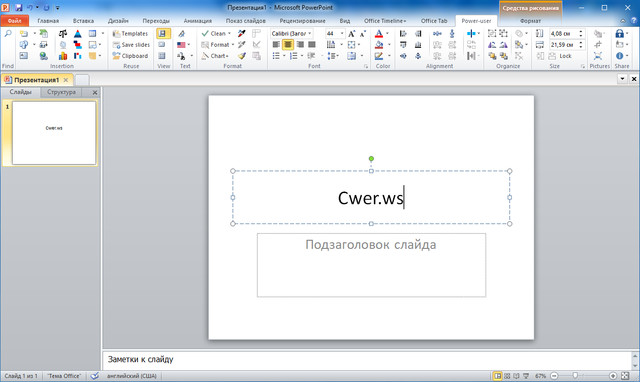Click the Заметки к слайду notes area
The width and height of the screenshot is (640, 382).
click(367, 360)
